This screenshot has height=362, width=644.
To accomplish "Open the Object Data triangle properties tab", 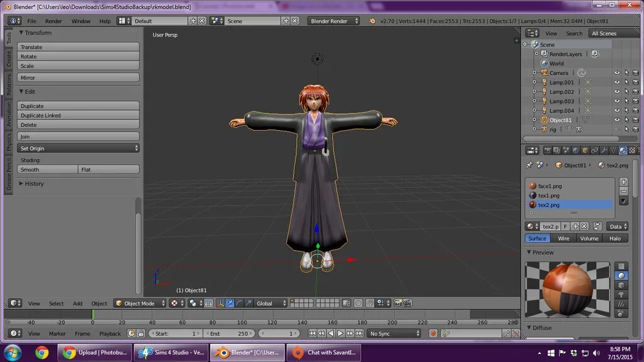I will coord(613,151).
